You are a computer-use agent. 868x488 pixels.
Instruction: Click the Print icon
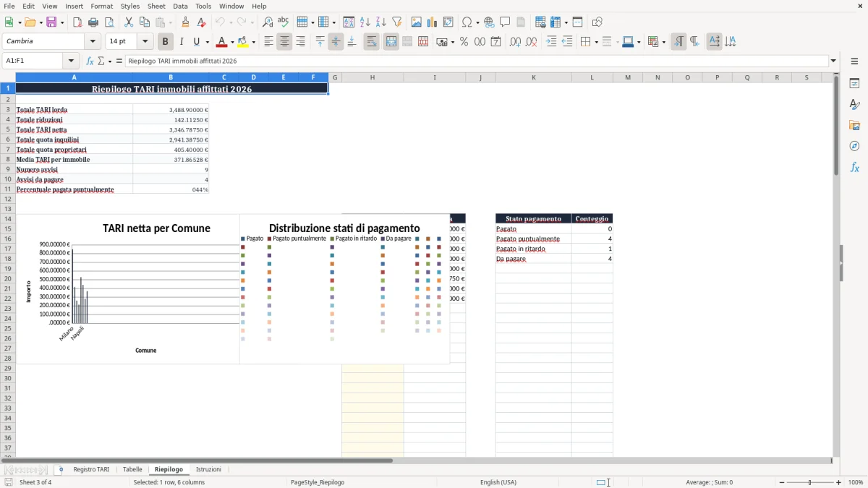pos(93,22)
